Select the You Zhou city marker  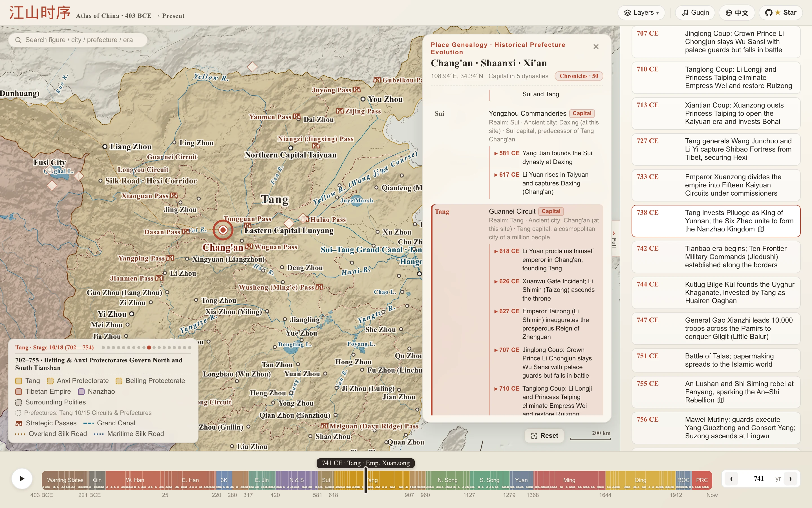(x=363, y=99)
